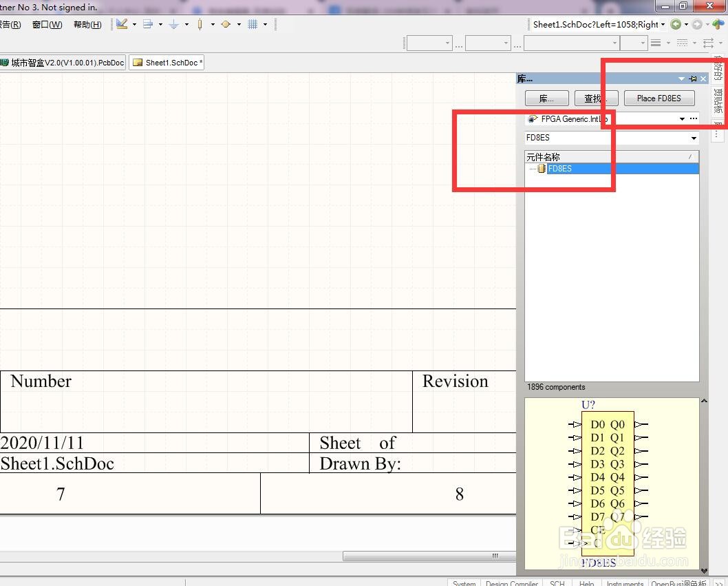Switch to 城市智盒V2.0 PcbDoc tab
The width and height of the screenshot is (728, 586).
pos(63,63)
